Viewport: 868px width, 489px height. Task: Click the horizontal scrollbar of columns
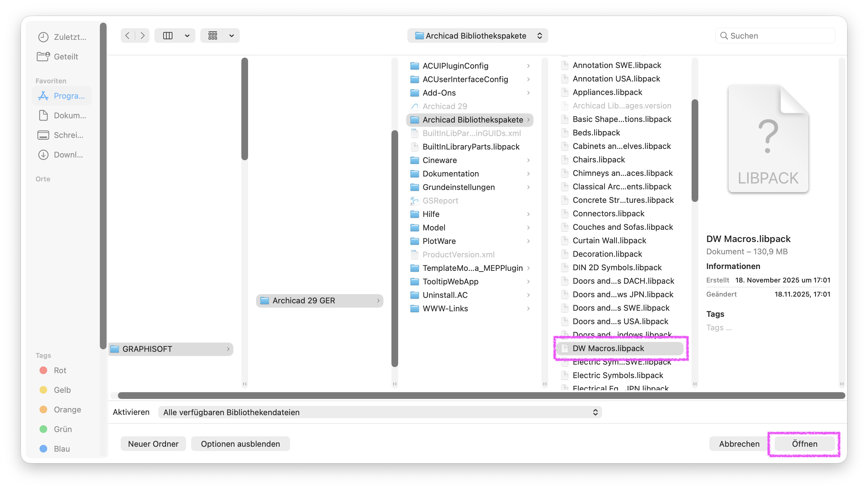[481, 395]
